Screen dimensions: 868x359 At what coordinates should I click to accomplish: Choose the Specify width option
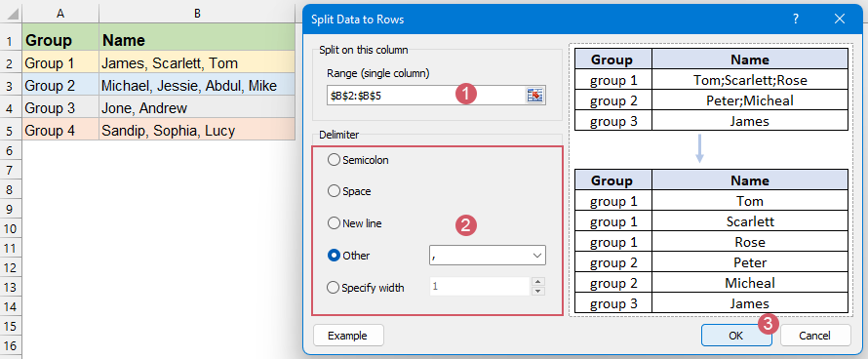point(366,288)
